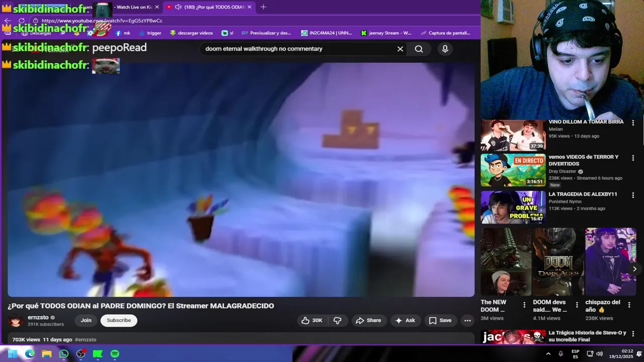Image resolution: width=644 pixels, height=362 pixels.
Task: Open notifications bell in taskbar
Action: (639, 354)
